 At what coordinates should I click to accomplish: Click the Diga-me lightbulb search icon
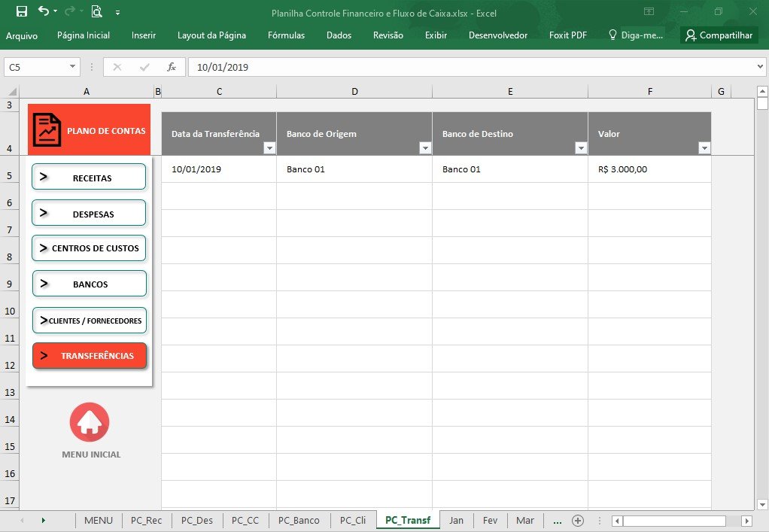(x=612, y=35)
